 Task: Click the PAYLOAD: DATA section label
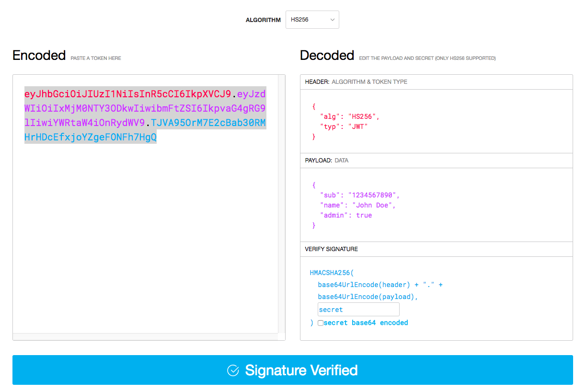[327, 161]
